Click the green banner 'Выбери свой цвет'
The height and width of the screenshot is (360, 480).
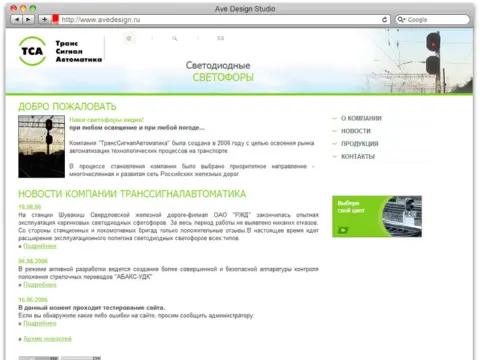(x=377, y=216)
